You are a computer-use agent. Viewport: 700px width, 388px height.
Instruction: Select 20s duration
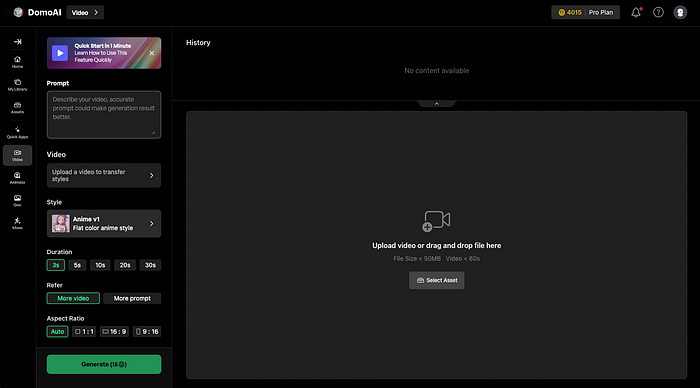tap(125, 265)
